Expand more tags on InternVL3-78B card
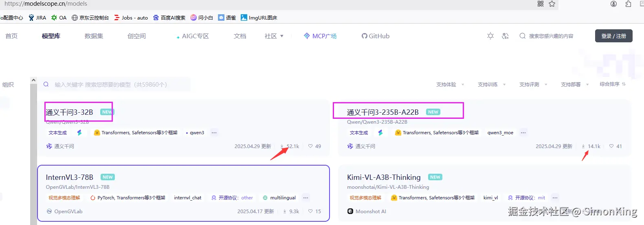Viewport: 644px width, 225px height. tap(306, 198)
